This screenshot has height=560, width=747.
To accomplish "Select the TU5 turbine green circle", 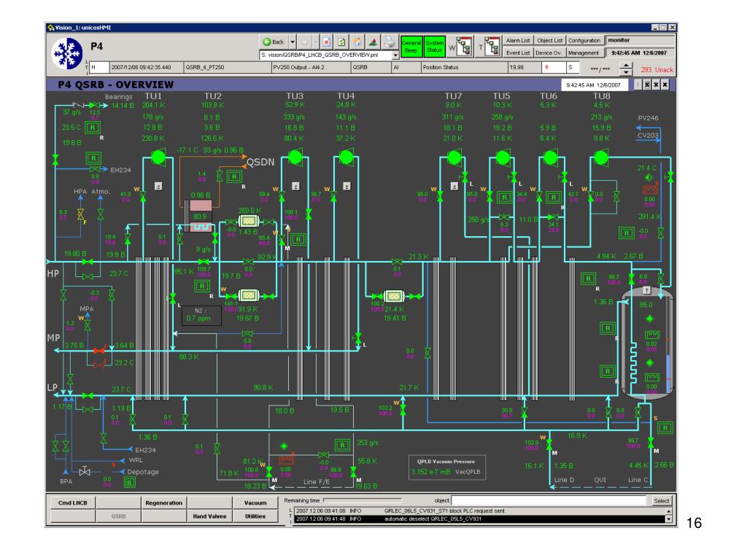I will pyautogui.click(x=503, y=157).
